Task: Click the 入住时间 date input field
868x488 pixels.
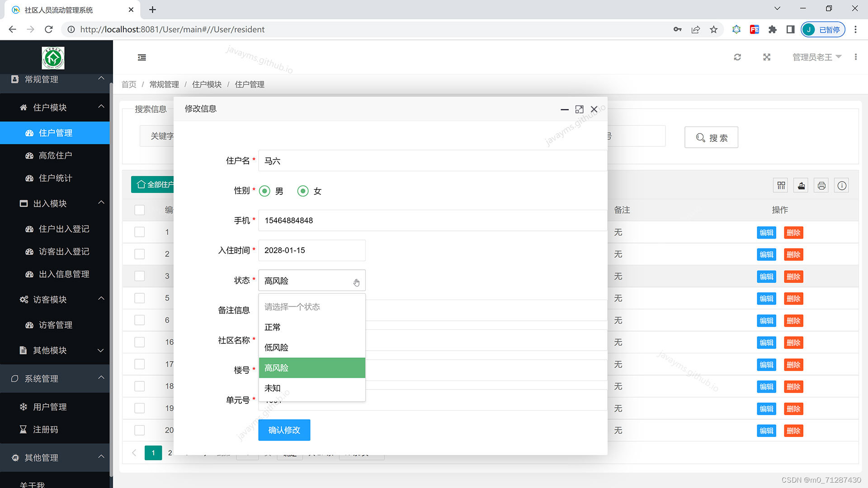Action: coord(311,250)
